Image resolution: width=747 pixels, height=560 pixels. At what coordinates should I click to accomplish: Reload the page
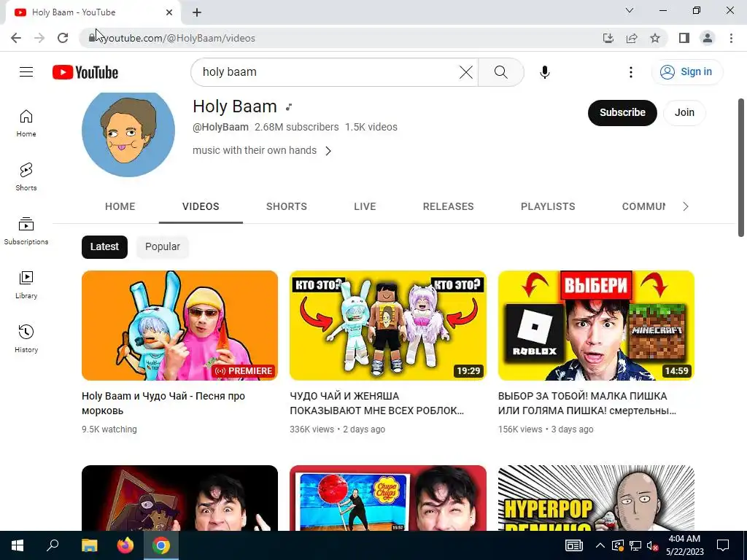click(63, 38)
